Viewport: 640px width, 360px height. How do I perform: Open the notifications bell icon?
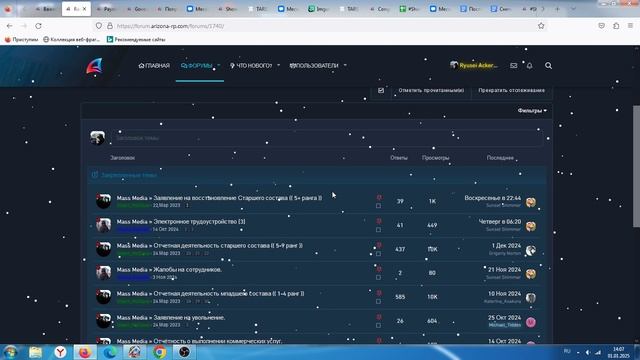click(x=529, y=65)
